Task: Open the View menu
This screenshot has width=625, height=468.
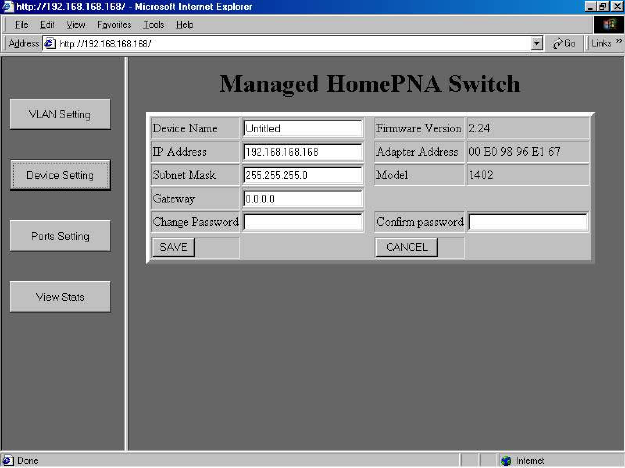Action: 76,24
